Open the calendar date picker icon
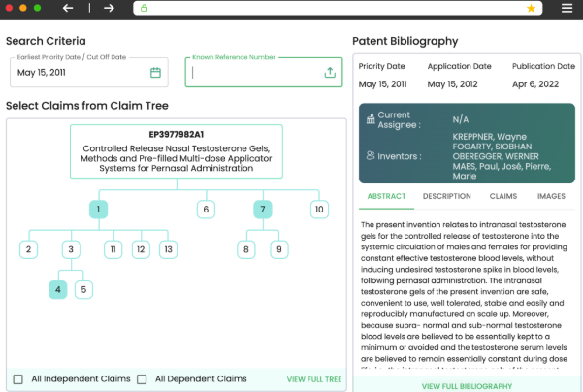The height and width of the screenshot is (392, 583). pos(155,72)
